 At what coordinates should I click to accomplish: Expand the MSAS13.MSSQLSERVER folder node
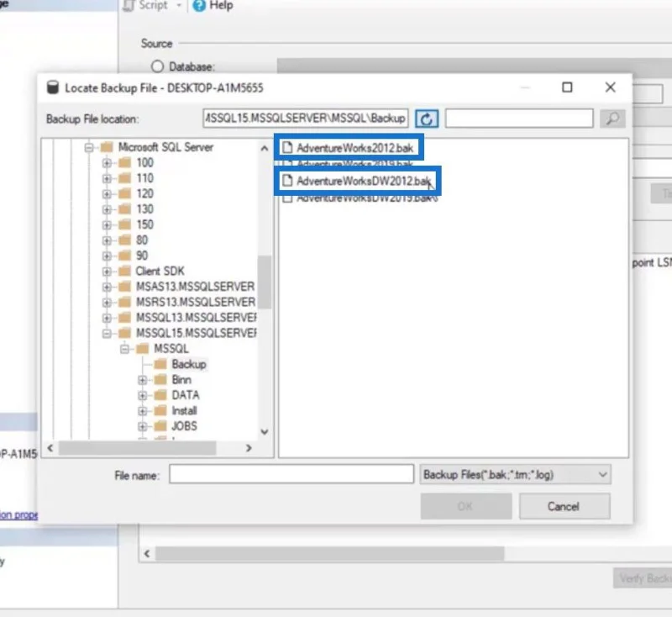tap(107, 287)
